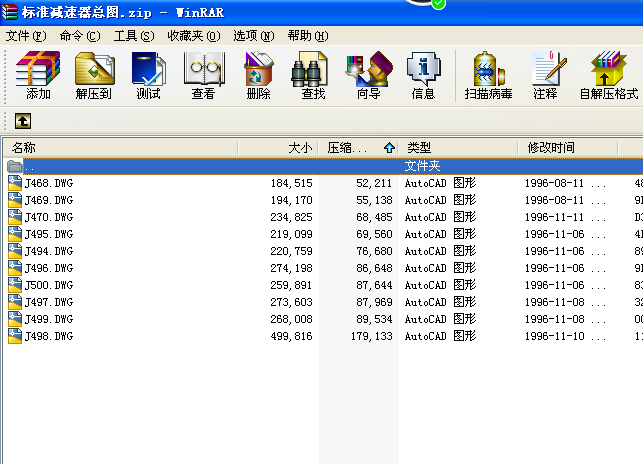Click the Scan Virus (扫描病毒) icon
The width and height of the screenshot is (643, 464).
[x=488, y=75]
